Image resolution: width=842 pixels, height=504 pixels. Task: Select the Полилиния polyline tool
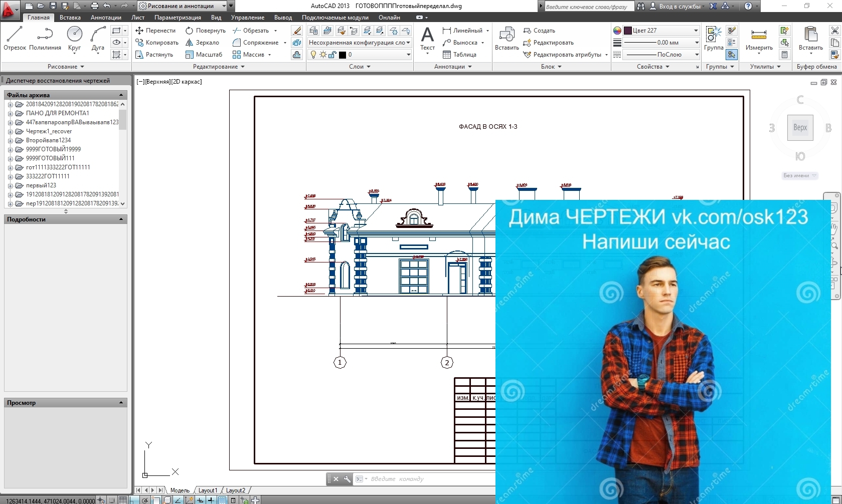point(45,39)
